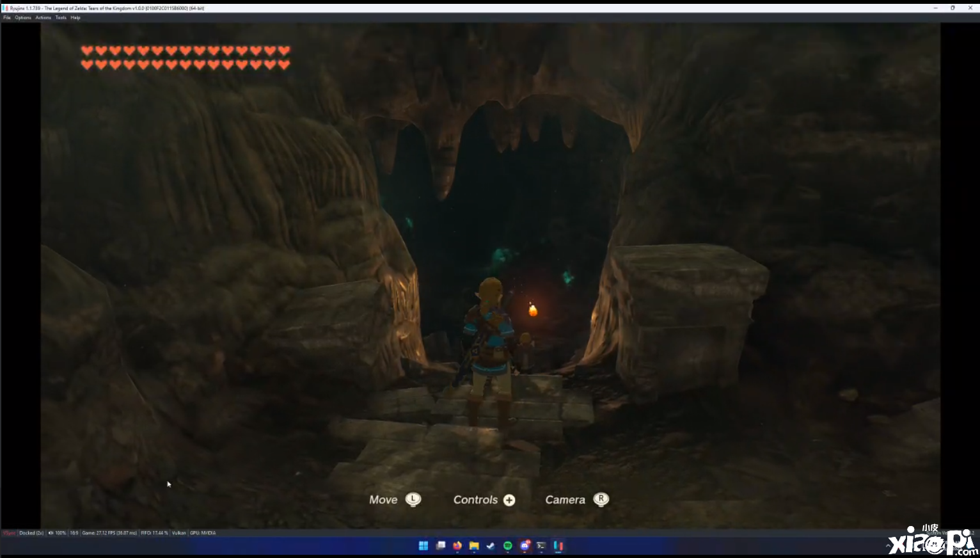980x558 pixels.
Task: Maximize or restore the Ryujinx window
Action: click(x=952, y=8)
